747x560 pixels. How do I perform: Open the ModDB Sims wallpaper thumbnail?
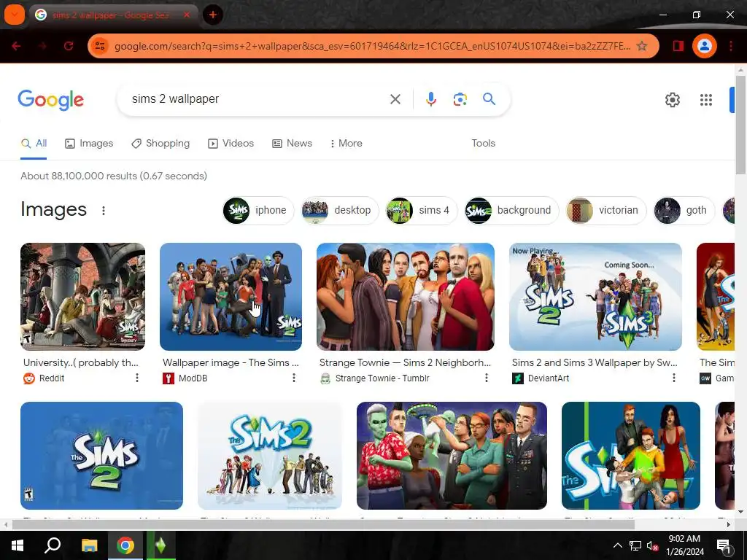[231, 297]
